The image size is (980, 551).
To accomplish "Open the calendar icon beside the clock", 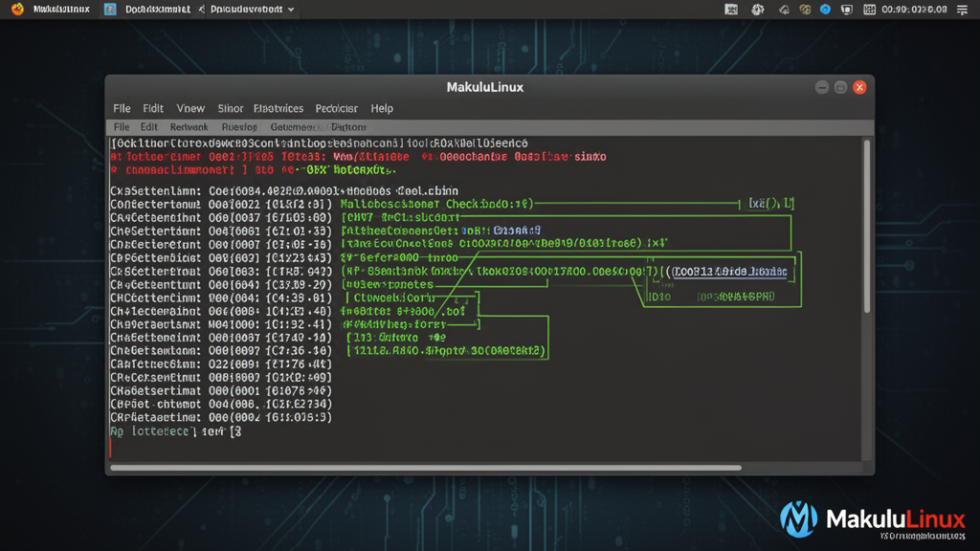I will click(x=869, y=9).
